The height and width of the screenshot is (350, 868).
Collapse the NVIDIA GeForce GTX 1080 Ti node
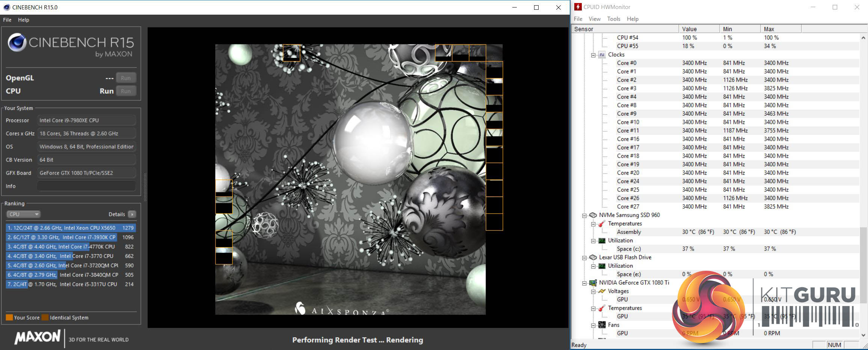584,283
